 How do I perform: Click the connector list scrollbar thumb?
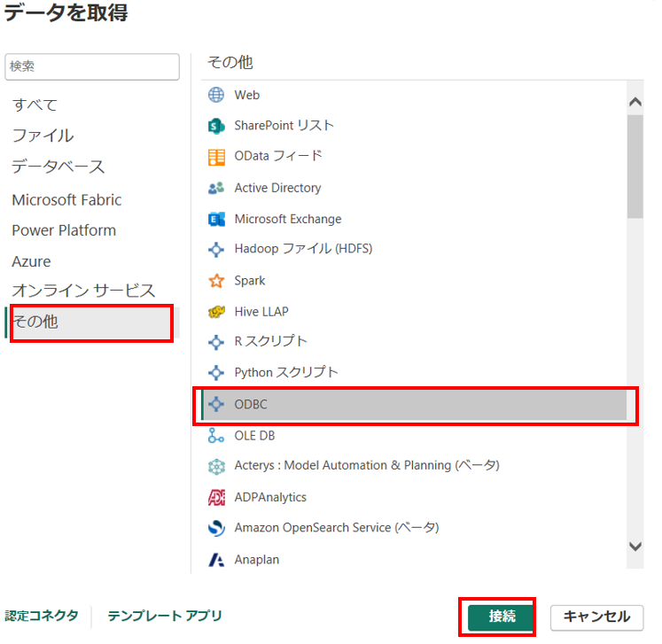(635, 167)
